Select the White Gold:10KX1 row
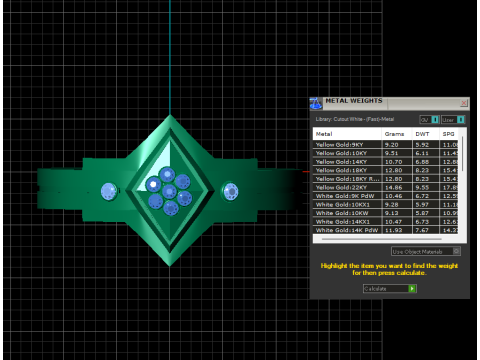The width and height of the screenshot is (480, 360). 386,205
